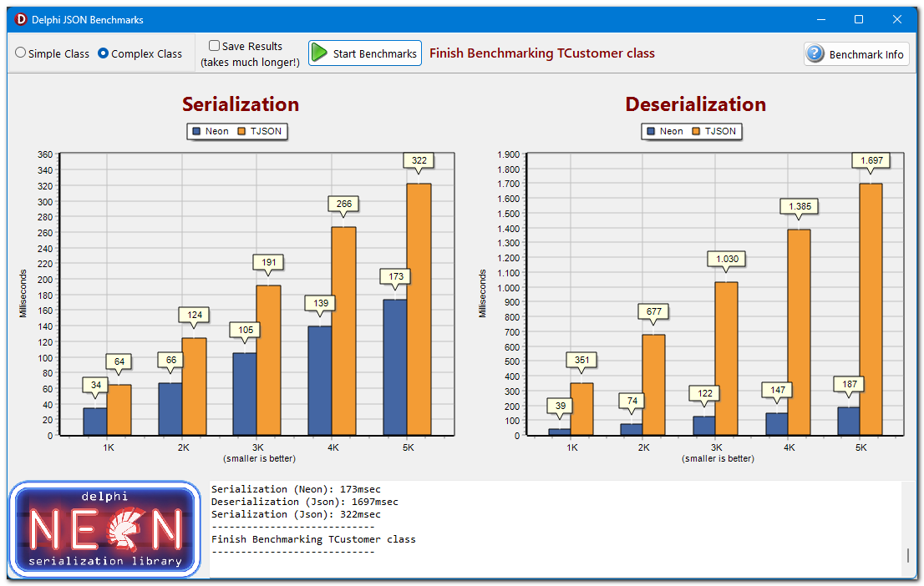Click the 266 label on Serialization chart

[x=344, y=204]
